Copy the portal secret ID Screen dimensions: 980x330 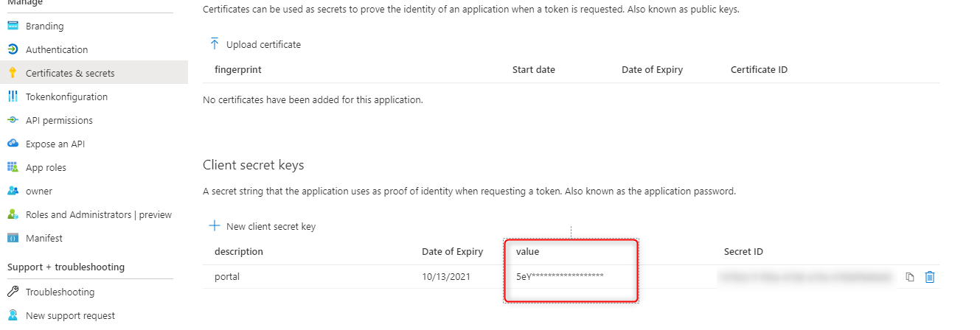pos(910,277)
